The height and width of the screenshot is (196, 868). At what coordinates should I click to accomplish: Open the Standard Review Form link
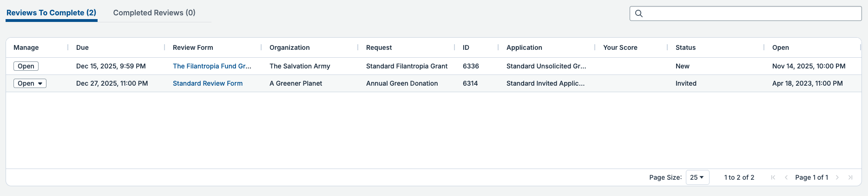208,83
